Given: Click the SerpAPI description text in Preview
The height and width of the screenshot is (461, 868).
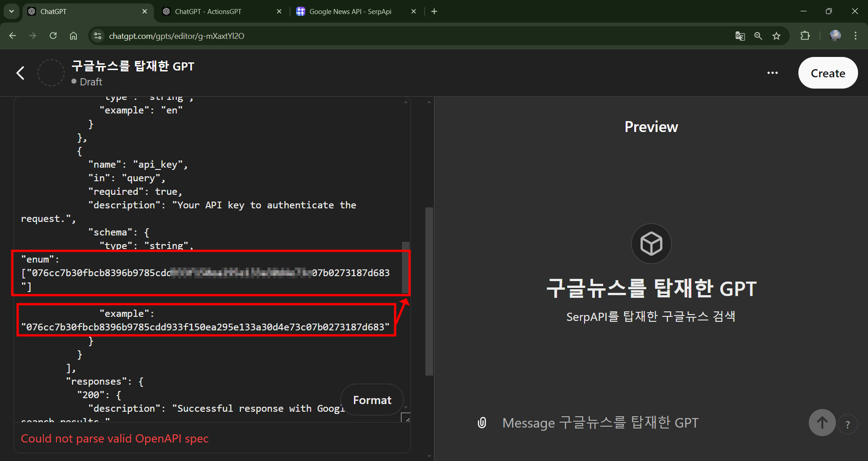Looking at the screenshot, I should 651,316.
